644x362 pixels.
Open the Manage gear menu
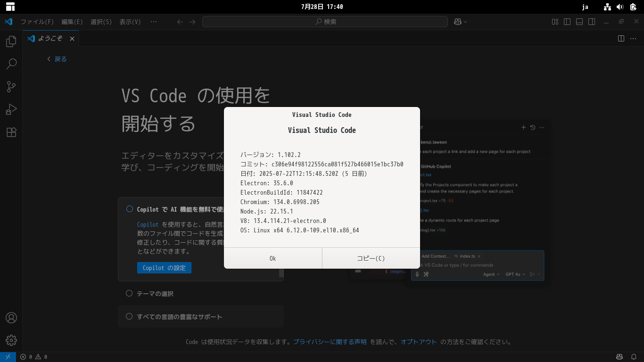pyautogui.click(x=11, y=340)
